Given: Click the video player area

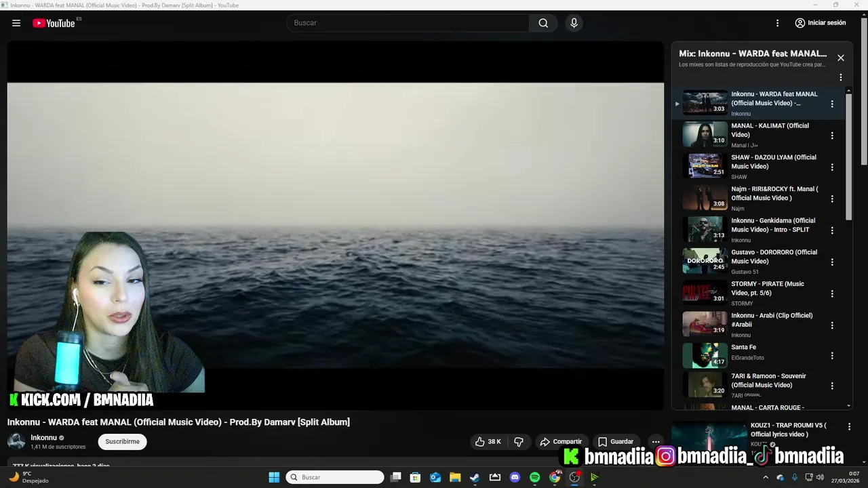Looking at the screenshot, I should click(336, 225).
